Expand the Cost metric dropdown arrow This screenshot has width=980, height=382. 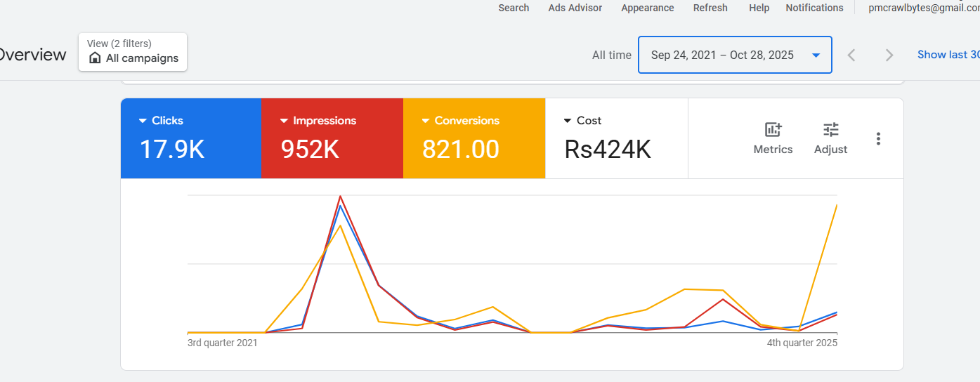click(x=568, y=121)
